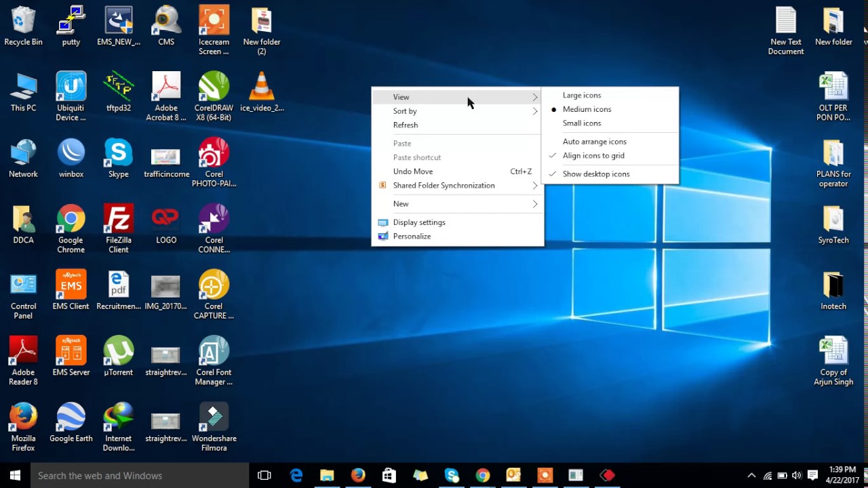Select the putty shortcut icon
Viewport: 868px width, 488px height.
tap(71, 26)
